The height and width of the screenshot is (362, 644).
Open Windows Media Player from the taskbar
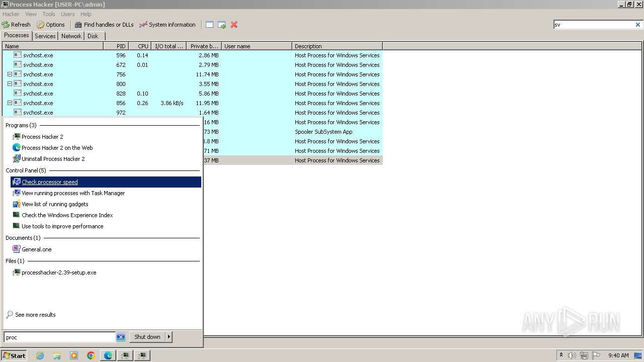[x=74, y=355]
